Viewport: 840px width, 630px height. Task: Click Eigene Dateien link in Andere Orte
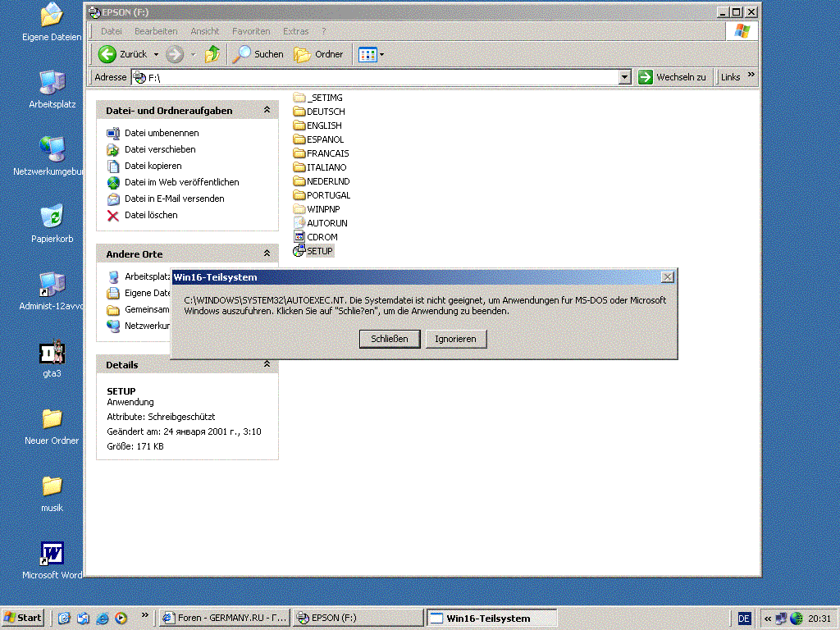point(148,293)
